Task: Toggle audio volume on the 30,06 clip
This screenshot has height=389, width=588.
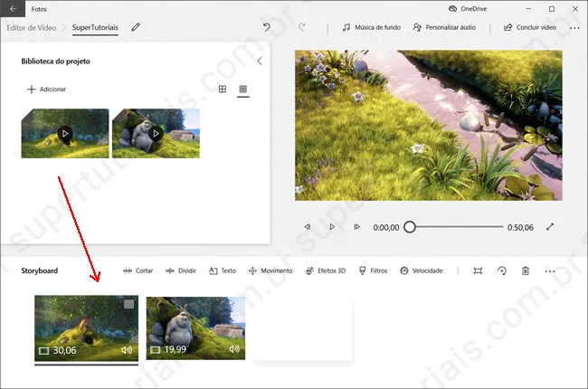Action: point(127,350)
